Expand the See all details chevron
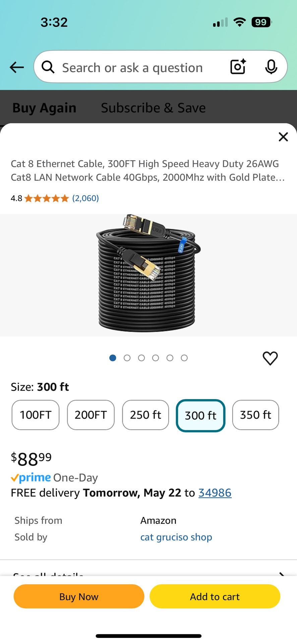 pos(282,573)
